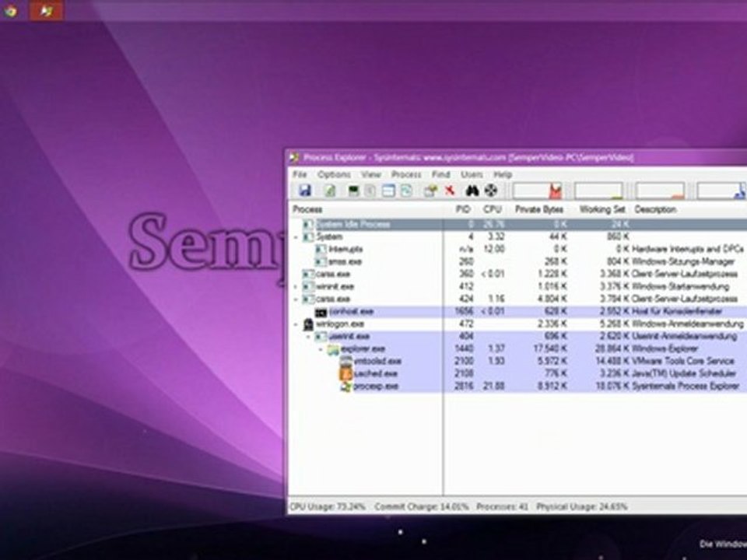Click the 'Hardware Interrupts and DPCs' description
The width and height of the screenshot is (747, 560).
688,250
